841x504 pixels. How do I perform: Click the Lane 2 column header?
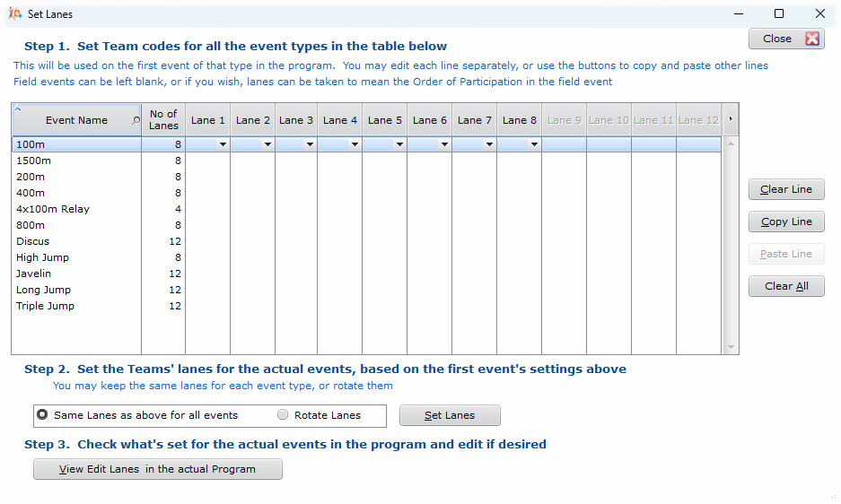click(x=253, y=119)
